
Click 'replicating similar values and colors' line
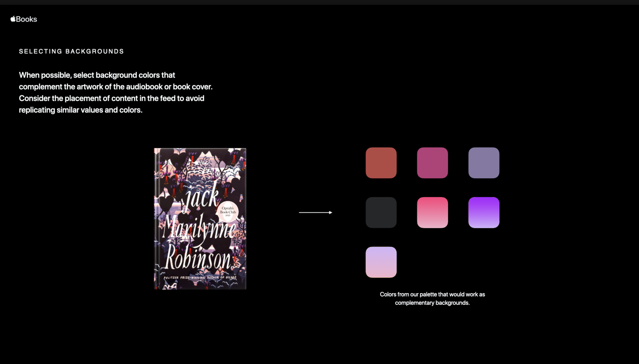tap(81, 110)
